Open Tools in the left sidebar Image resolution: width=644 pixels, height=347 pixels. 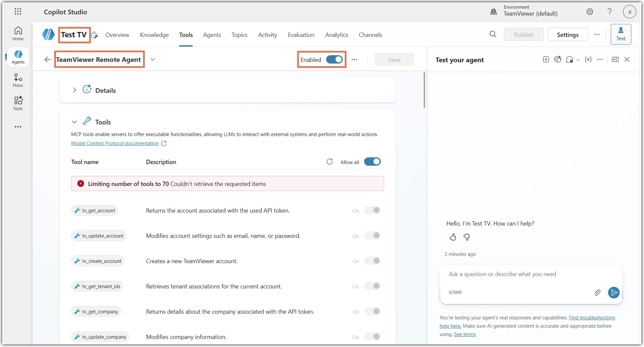pyautogui.click(x=18, y=103)
